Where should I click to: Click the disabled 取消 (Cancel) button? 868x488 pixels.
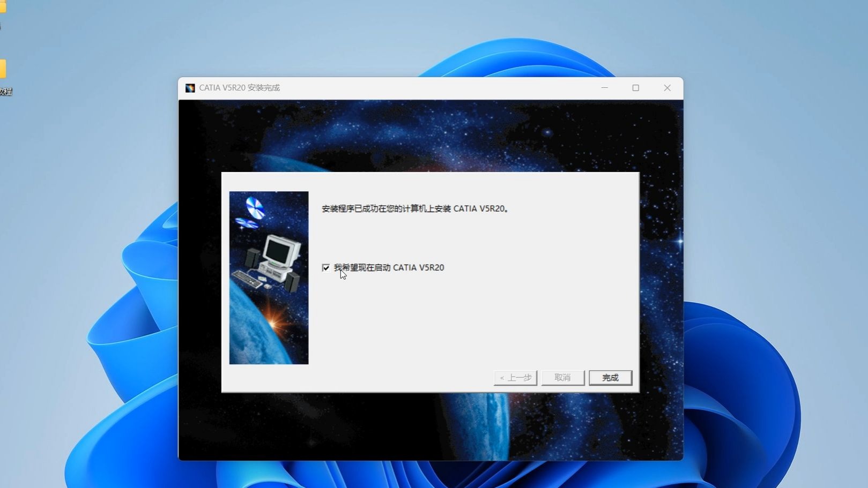[562, 378]
